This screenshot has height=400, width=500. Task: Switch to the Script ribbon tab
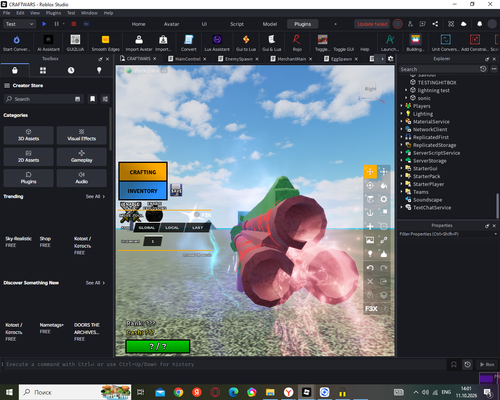pyautogui.click(x=237, y=24)
